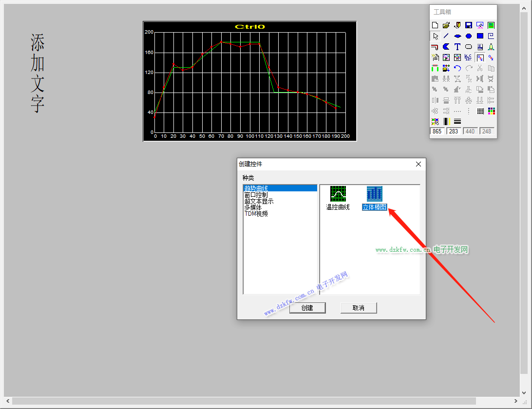Select TDM视频 category entry
Image resolution: width=532 pixels, height=409 pixels.
coord(256,214)
